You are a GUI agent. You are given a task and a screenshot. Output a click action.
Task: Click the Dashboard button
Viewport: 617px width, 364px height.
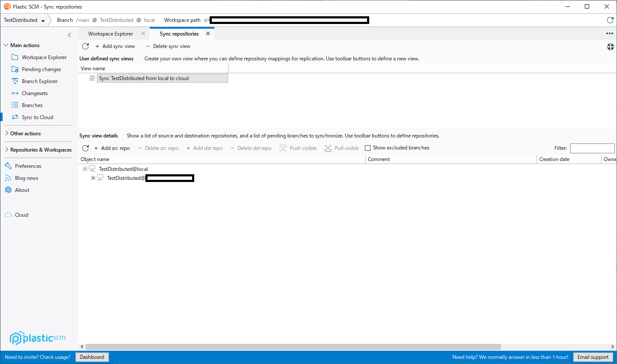(x=92, y=357)
